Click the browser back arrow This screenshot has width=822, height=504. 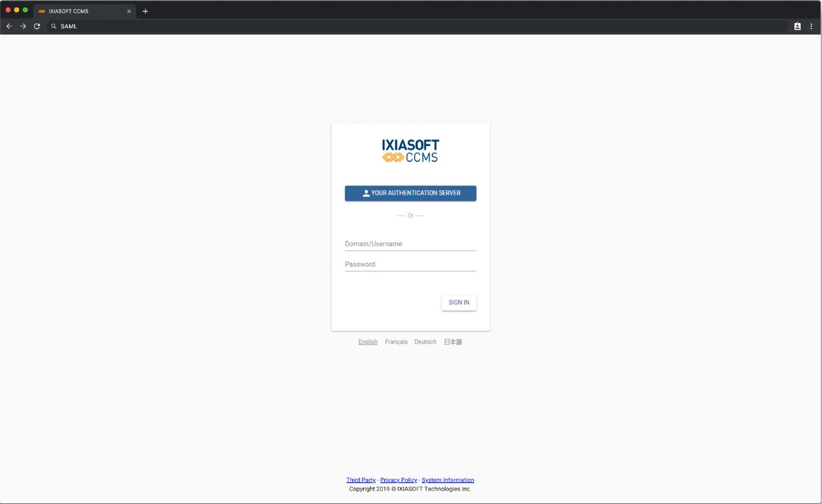[9, 26]
